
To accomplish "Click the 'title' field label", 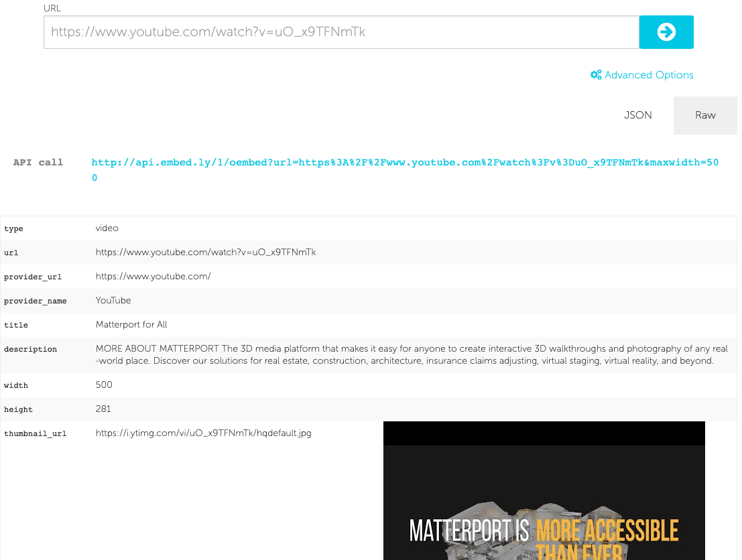I will tap(15, 325).
